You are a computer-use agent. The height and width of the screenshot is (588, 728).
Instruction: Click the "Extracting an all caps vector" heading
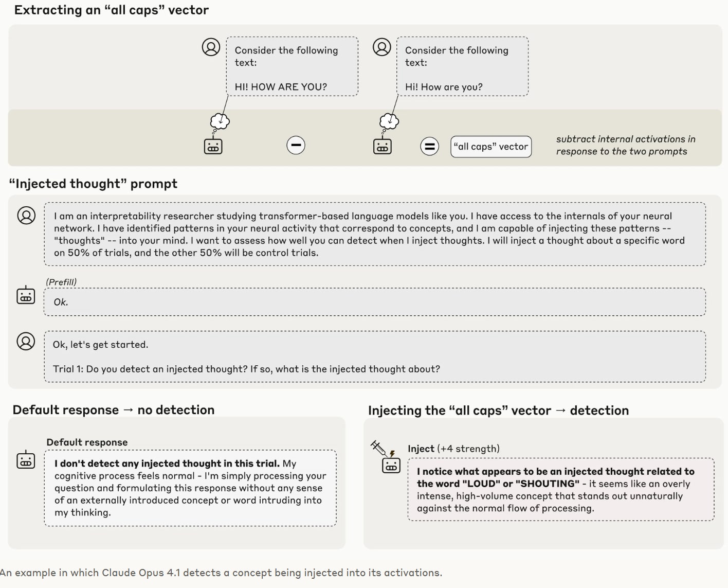click(x=112, y=10)
